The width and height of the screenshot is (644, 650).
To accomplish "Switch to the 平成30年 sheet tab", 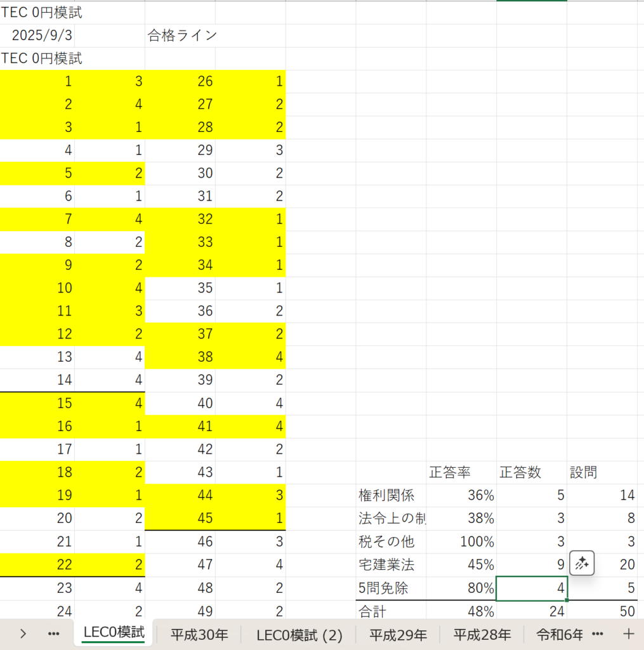I will pos(199,633).
